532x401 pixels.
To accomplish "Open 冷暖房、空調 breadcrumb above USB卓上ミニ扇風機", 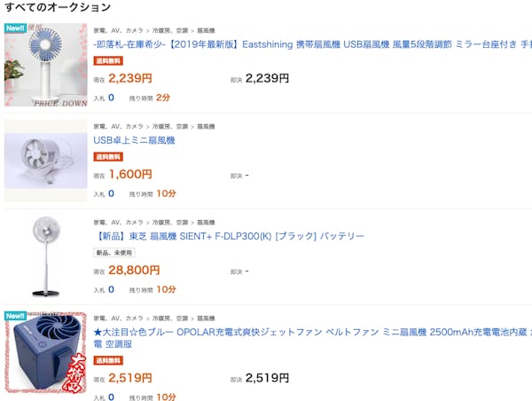I will click(x=171, y=125).
